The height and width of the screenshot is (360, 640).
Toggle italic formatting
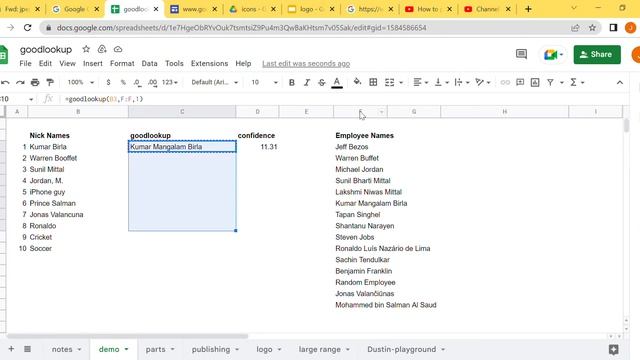coord(307,82)
